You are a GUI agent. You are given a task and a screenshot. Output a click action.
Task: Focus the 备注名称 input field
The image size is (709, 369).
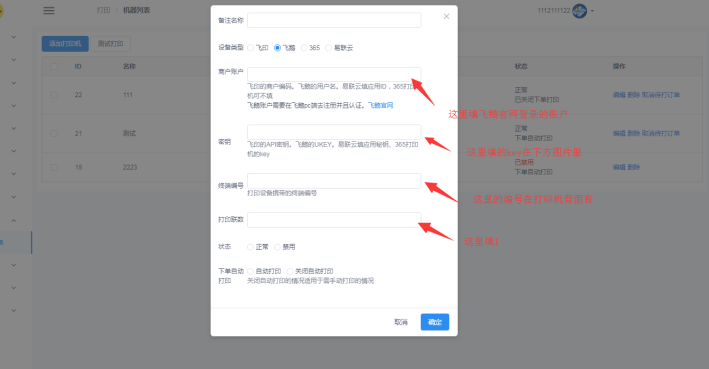[x=334, y=20]
